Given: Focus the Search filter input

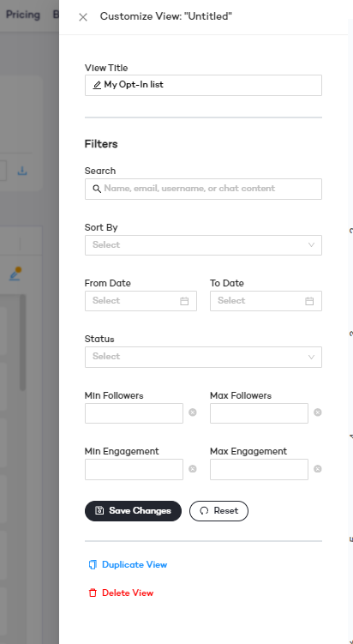Looking at the screenshot, I should pos(203,189).
